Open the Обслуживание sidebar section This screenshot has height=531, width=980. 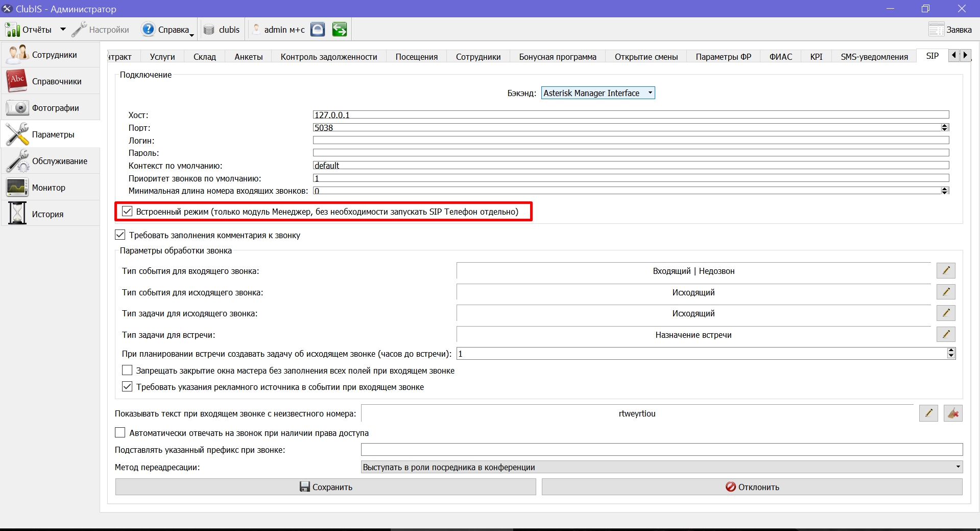51,161
